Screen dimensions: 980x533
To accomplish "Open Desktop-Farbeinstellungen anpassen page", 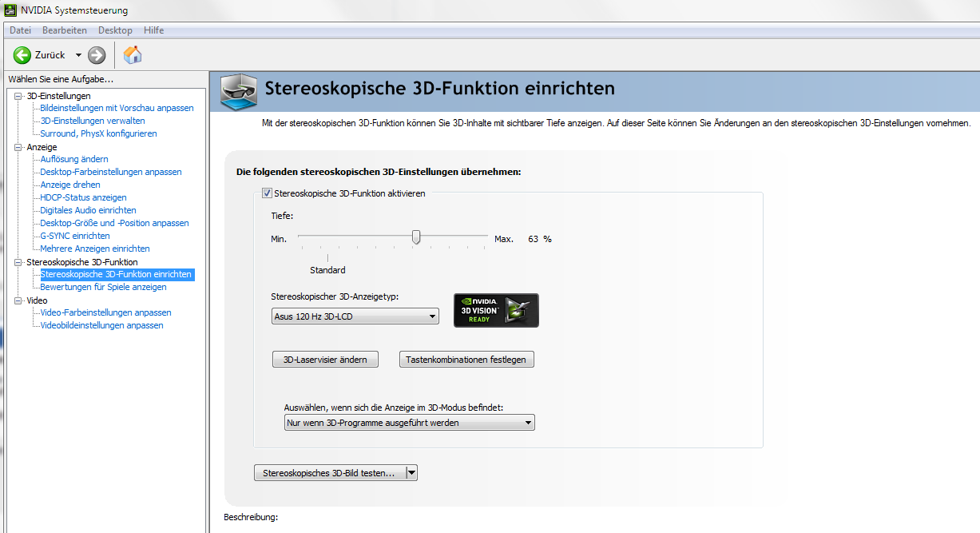I will point(111,172).
